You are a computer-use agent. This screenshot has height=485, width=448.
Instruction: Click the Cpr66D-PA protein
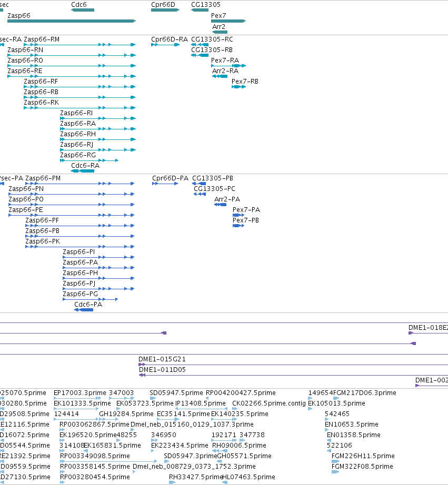click(x=165, y=184)
